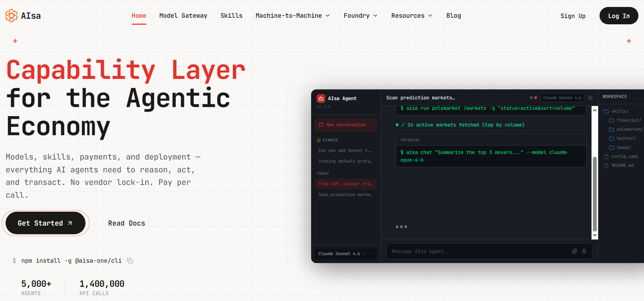Screen dimensions: 644x301
Task: Navigate to Skills
Action: coord(231,16)
